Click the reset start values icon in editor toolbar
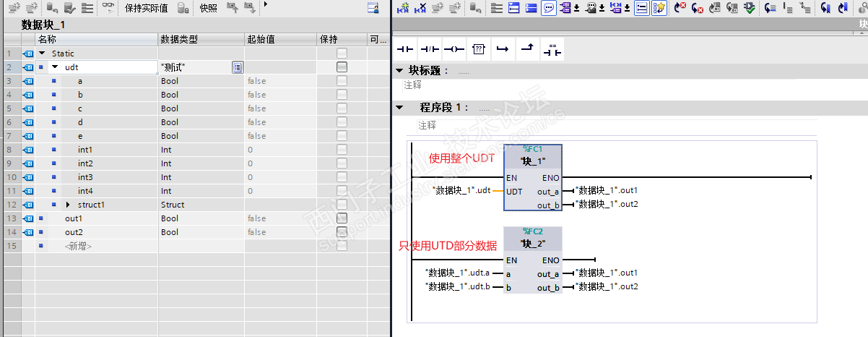Viewport: 868px width, 337px height. pyautogui.click(x=475, y=8)
